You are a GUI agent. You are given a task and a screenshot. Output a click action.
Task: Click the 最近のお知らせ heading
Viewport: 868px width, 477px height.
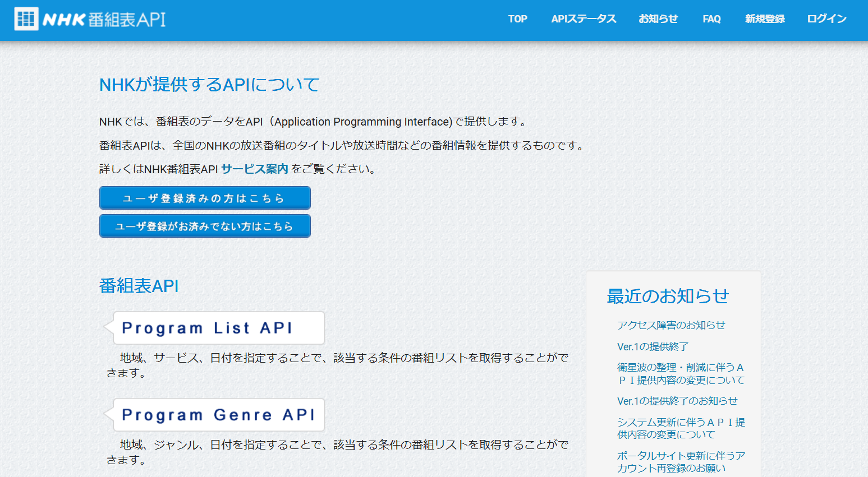click(668, 296)
